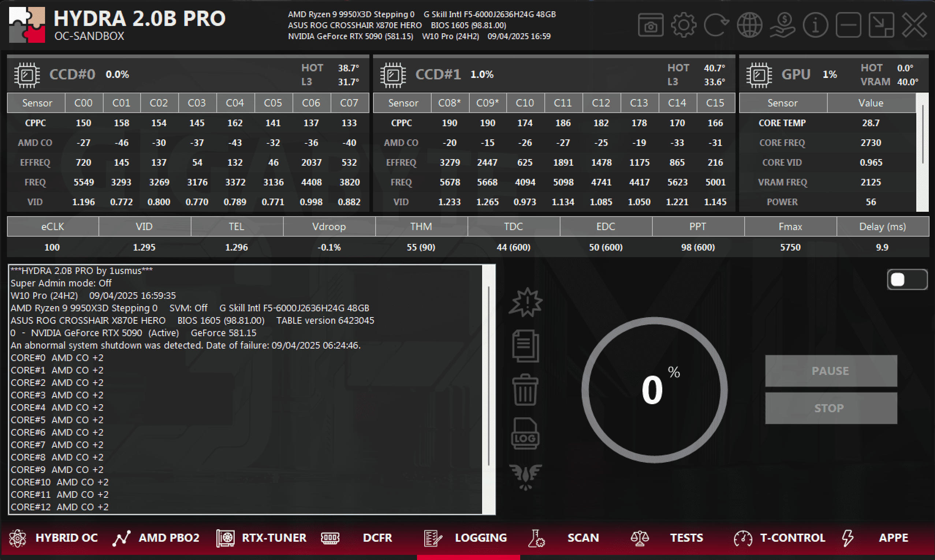The height and width of the screenshot is (560, 935).
Task: Toggle the switch above PAUSE button
Action: click(907, 279)
